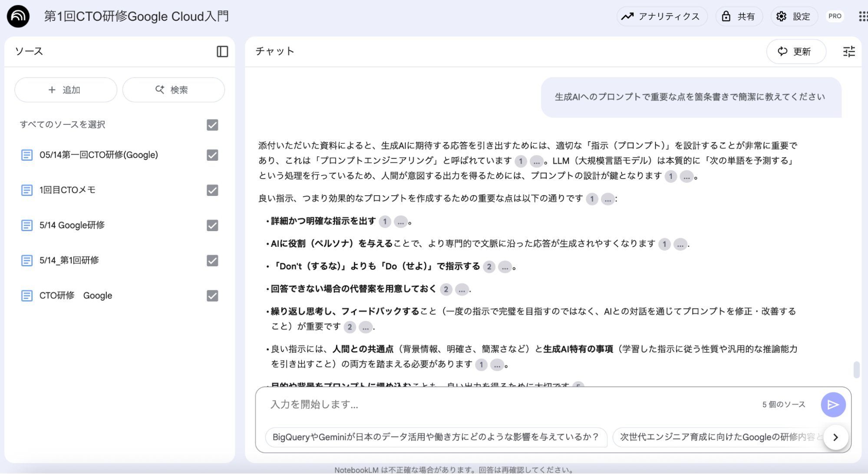Click the NotebookLM logo icon
Viewport: 868px width, 474px height.
point(18,17)
